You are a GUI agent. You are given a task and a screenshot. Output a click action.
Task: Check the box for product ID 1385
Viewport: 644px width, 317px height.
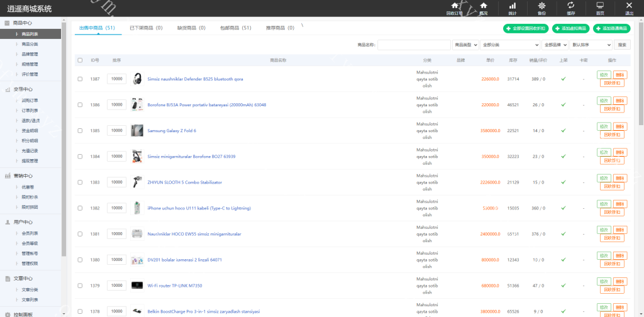coord(80,131)
